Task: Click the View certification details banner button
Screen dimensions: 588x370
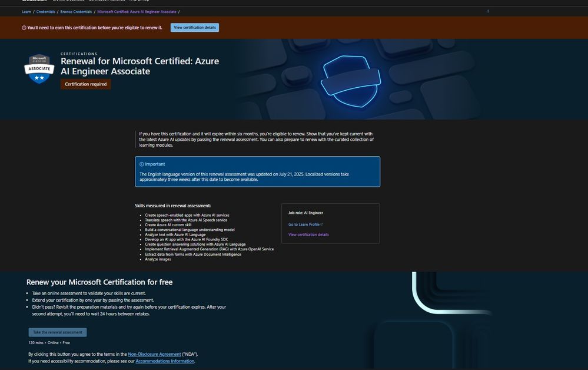Action: 195,27
